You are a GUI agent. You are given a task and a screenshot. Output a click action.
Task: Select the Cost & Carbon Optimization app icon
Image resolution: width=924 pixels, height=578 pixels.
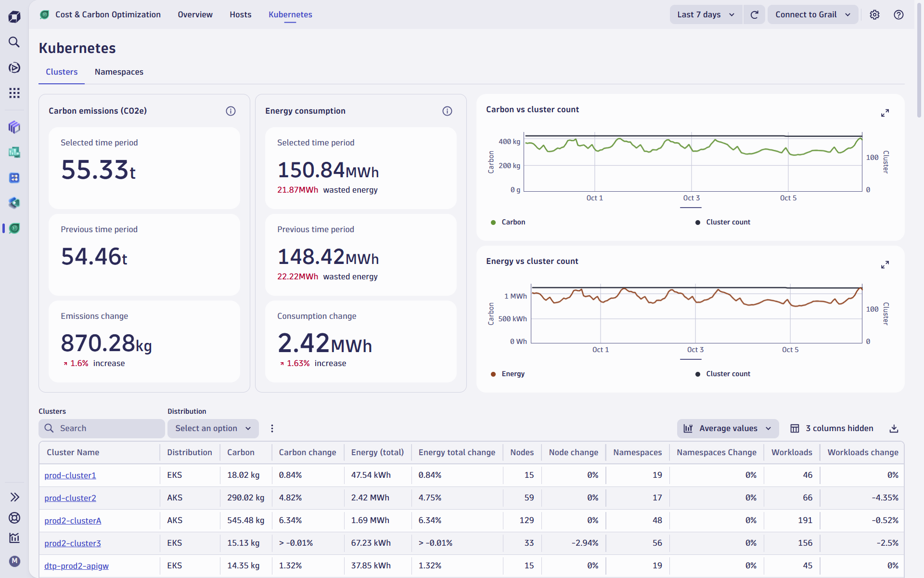(14, 228)
